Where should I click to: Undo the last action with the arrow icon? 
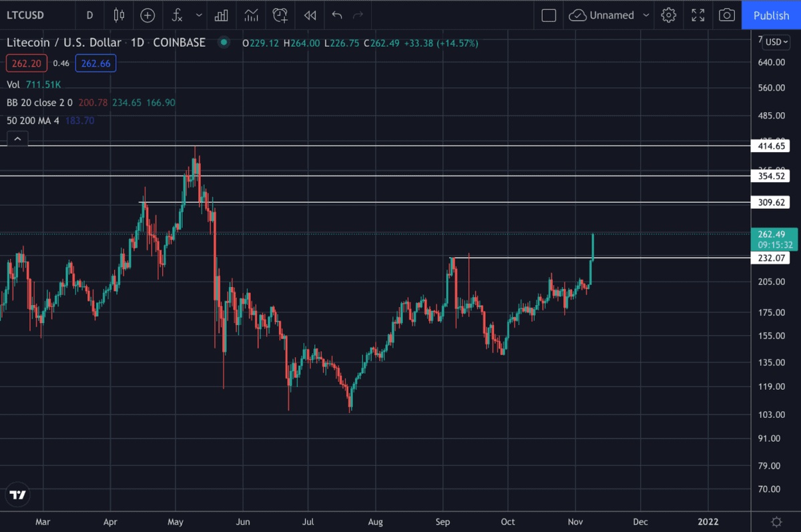pyautogui.click(x=337, y=15)
